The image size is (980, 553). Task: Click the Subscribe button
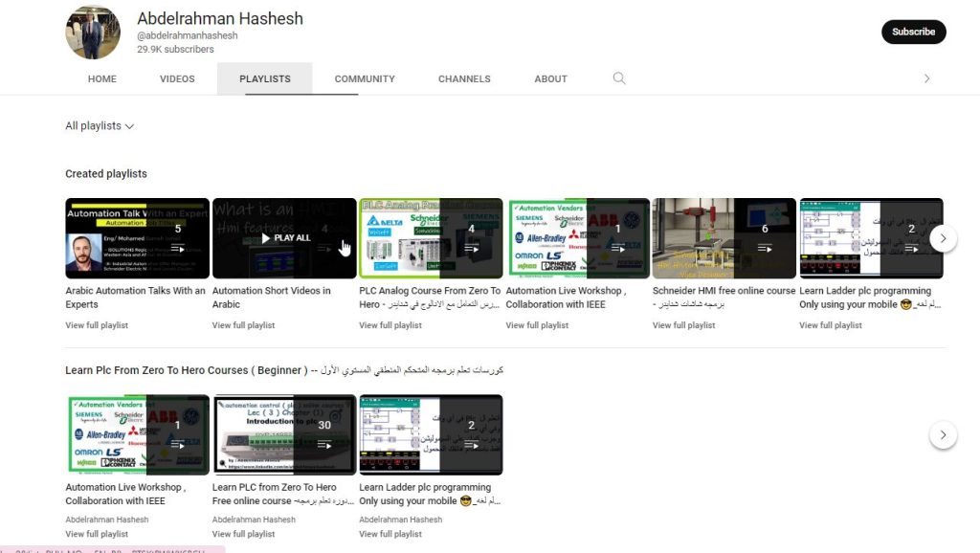(x=913, y=32)
